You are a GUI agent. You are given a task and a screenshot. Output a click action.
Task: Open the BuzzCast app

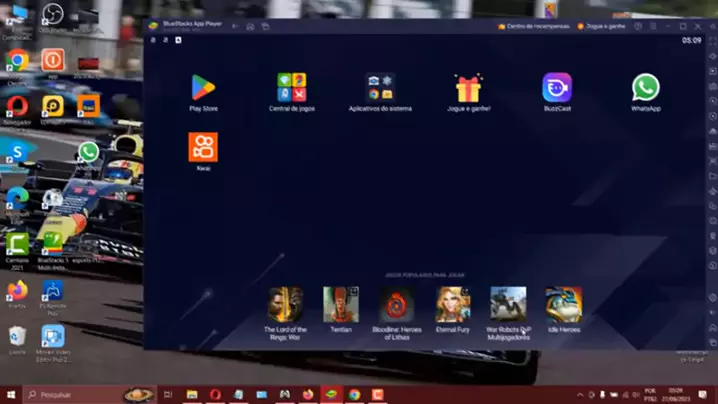click(557, 88)
